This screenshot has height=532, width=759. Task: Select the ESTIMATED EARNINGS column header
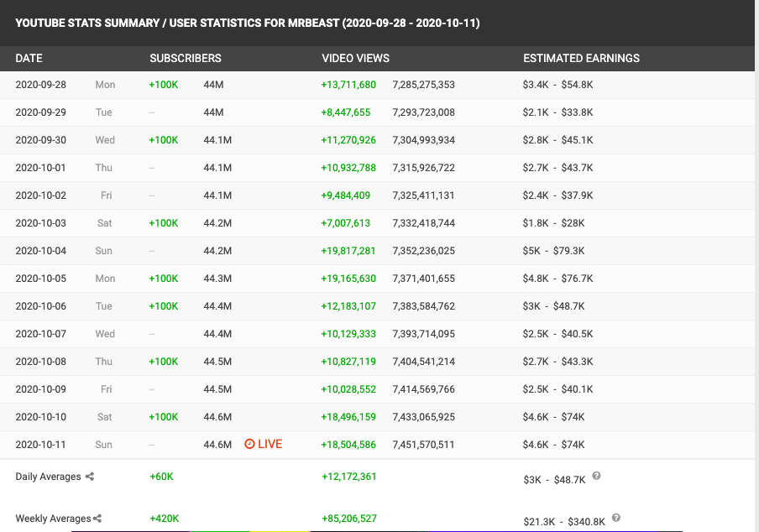point(581,59)
